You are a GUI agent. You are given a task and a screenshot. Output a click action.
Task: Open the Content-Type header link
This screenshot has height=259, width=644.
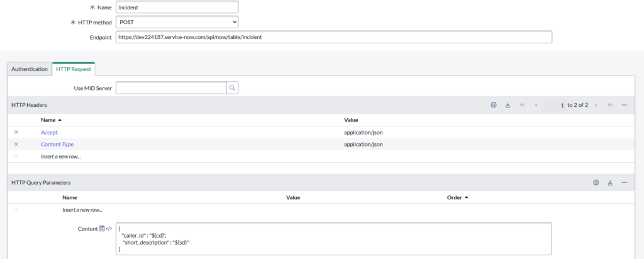pyautogui.click(x=57, y=144)
